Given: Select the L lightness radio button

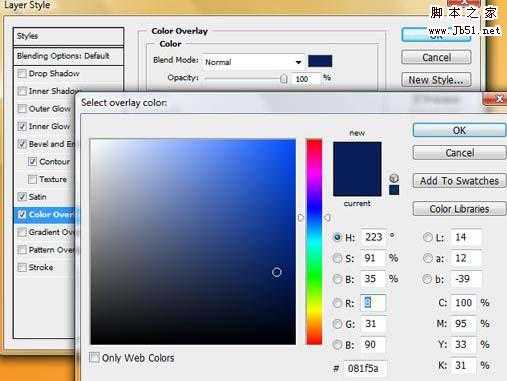Looking at the screenshot, I should click(x=428, y=237).
